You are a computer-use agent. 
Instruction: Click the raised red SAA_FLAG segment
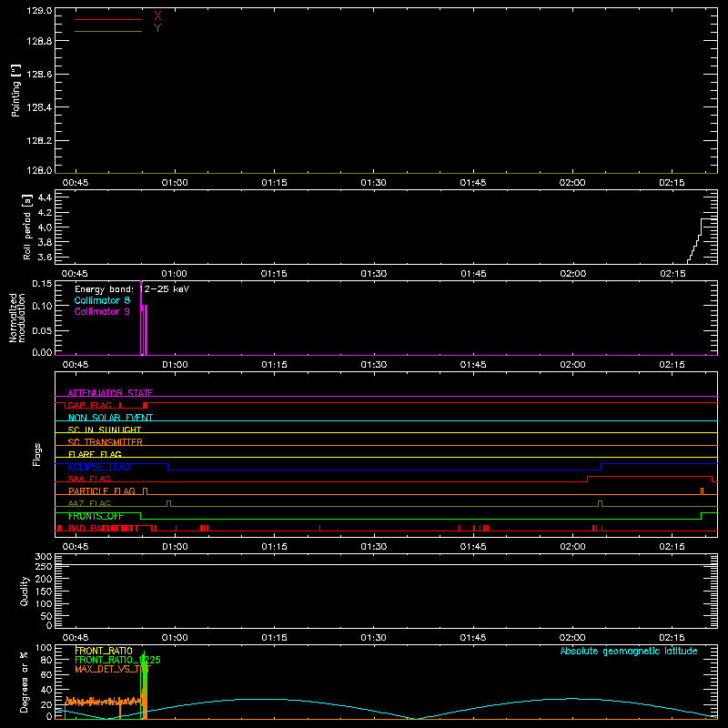coord(650,476)
